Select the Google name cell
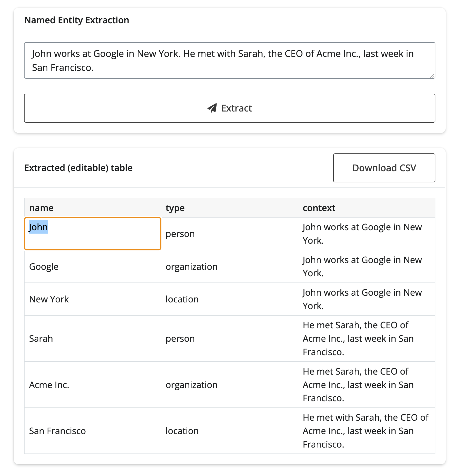The image size is (461, 476). pos(92,266)
